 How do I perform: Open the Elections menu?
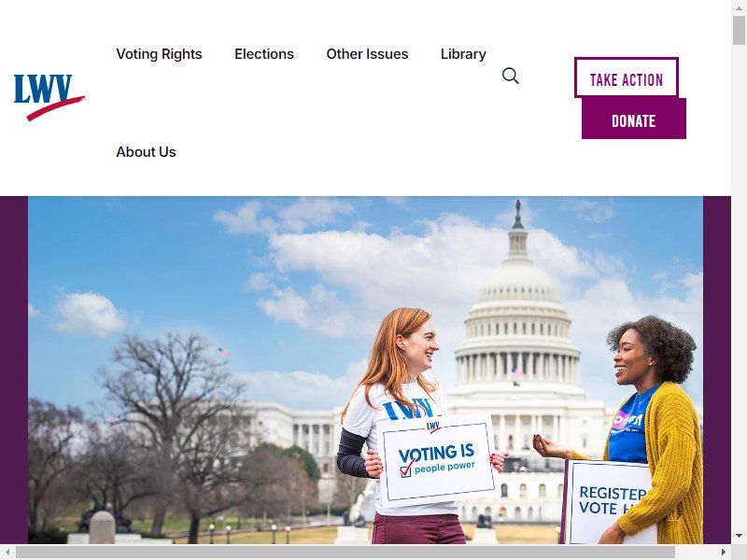[x=264, y=54]
